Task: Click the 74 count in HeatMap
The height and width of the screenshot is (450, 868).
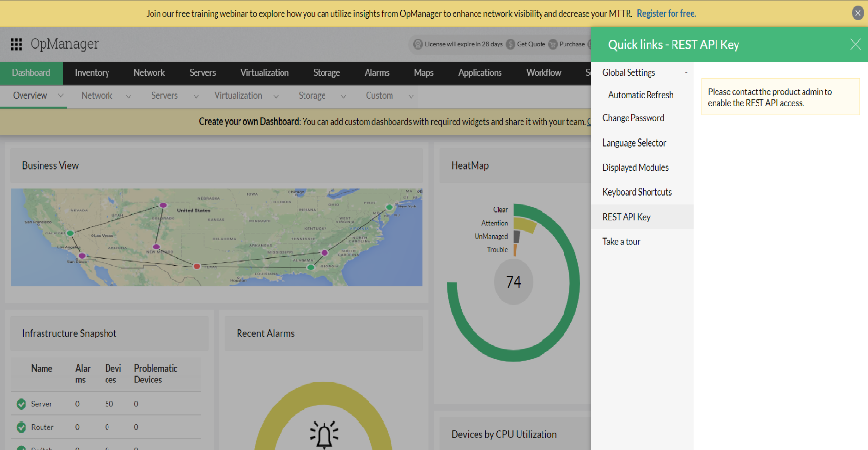Action: click(513, 282)
